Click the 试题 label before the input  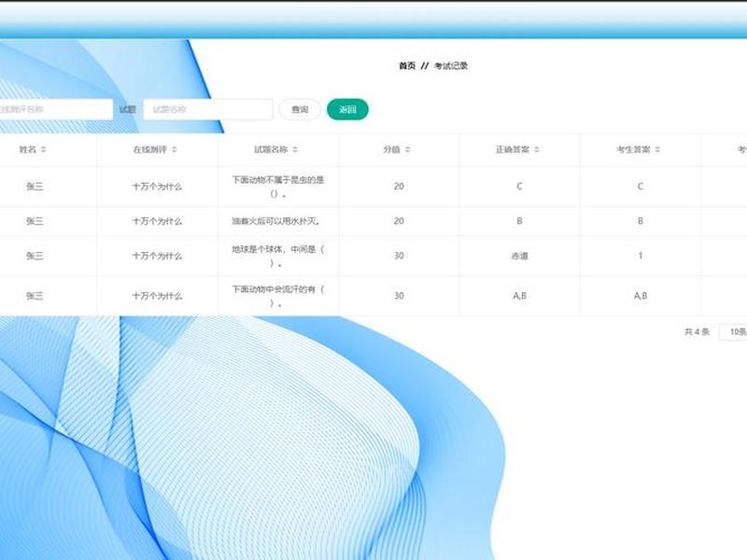point(128,109)
